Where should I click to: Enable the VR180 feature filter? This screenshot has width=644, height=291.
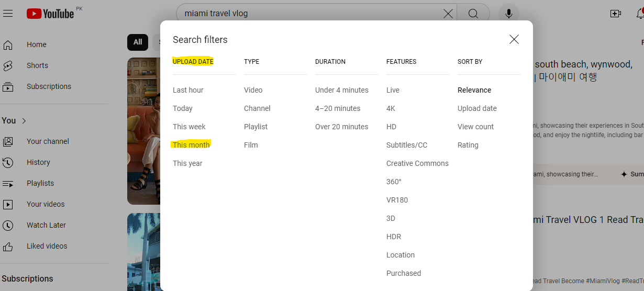coord(397,200)
